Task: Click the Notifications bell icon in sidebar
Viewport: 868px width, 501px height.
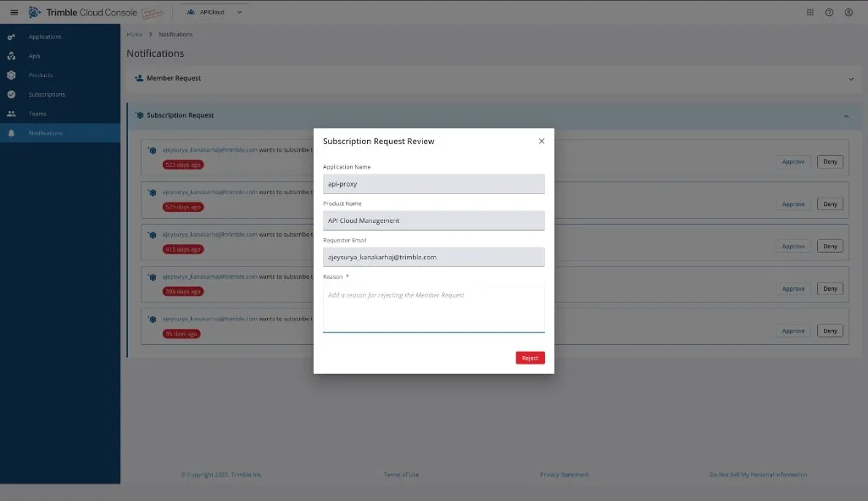Action: point(11,133)
